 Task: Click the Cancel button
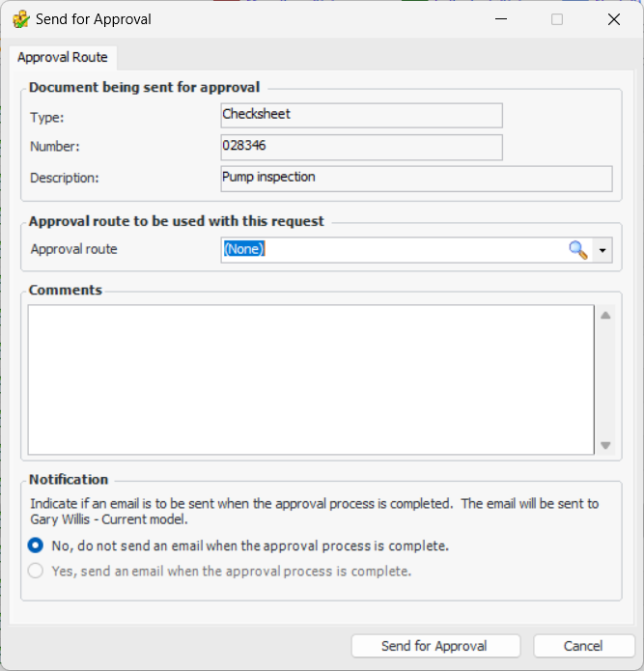584,646
